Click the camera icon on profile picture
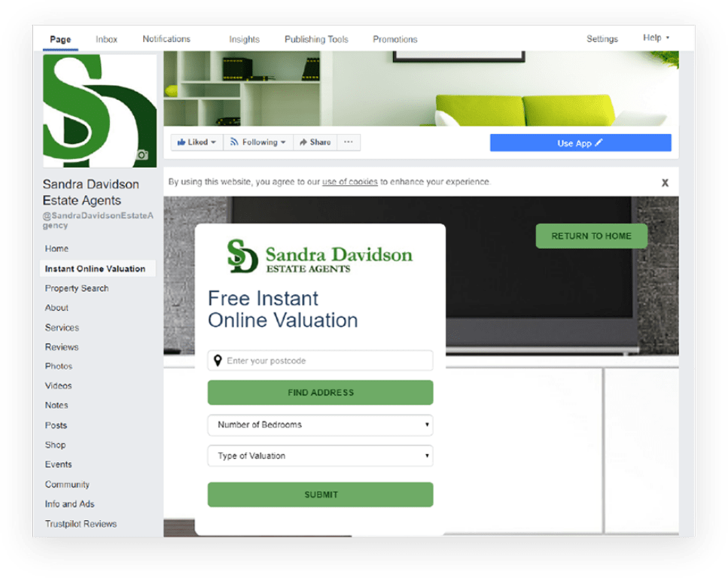The image size is (728, 578). coord(142,155)
